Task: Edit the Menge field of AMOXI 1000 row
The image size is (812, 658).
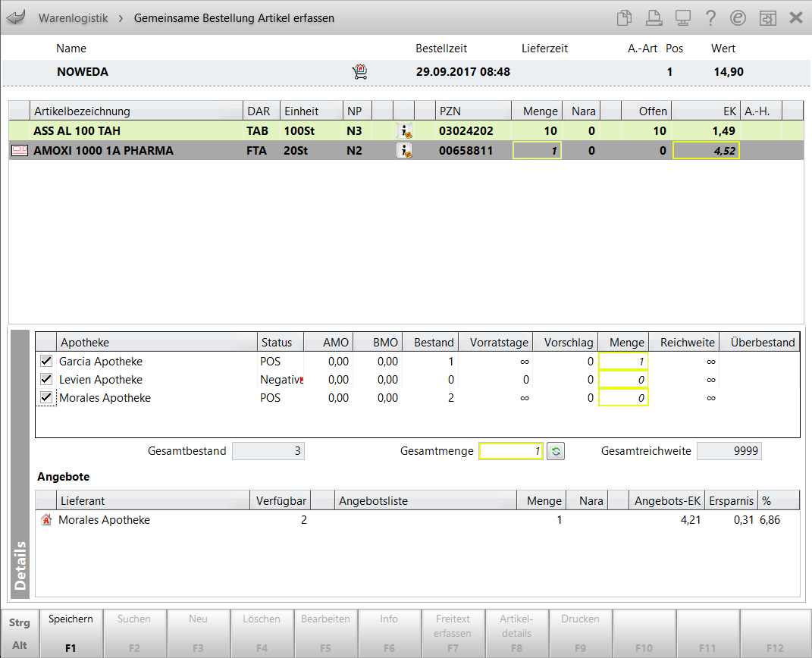Action: [537, 151]
